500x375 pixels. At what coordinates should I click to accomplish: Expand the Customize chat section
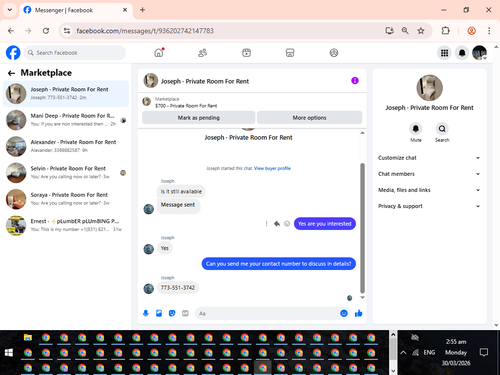(429, 158)
